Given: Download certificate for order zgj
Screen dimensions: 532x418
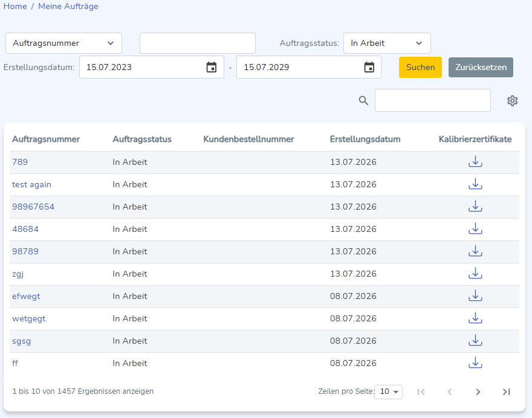Looking at the screenshot, I should pos(475,274).
